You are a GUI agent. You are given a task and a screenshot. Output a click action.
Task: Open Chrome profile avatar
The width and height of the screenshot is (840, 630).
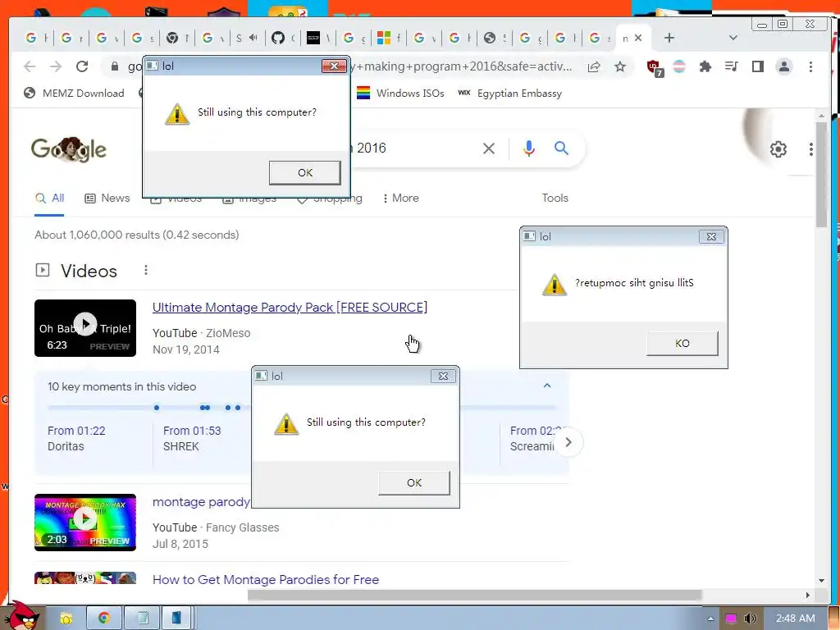click(783, 66)
